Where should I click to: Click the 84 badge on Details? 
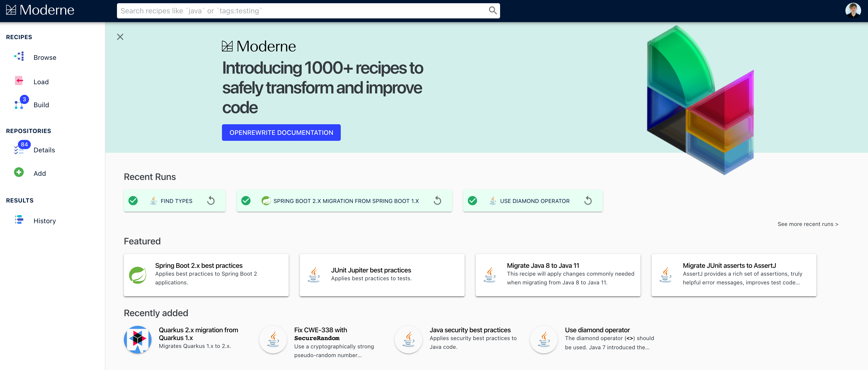coord(24,145)
